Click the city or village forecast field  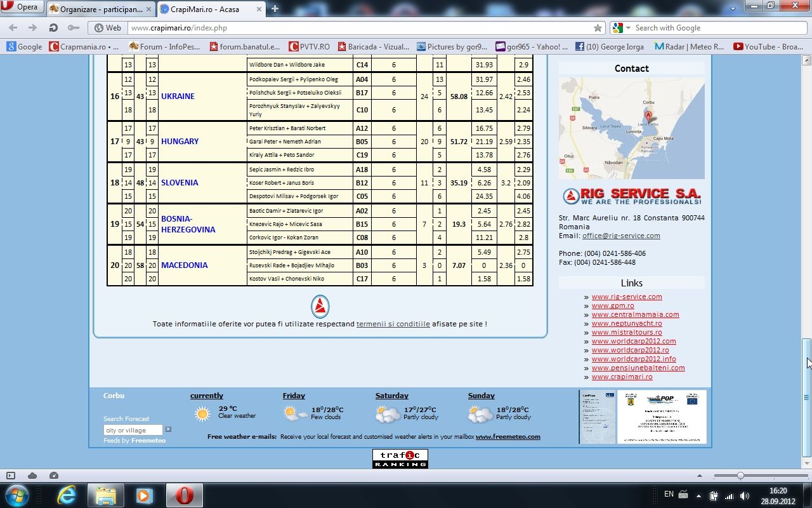point(133,430)
